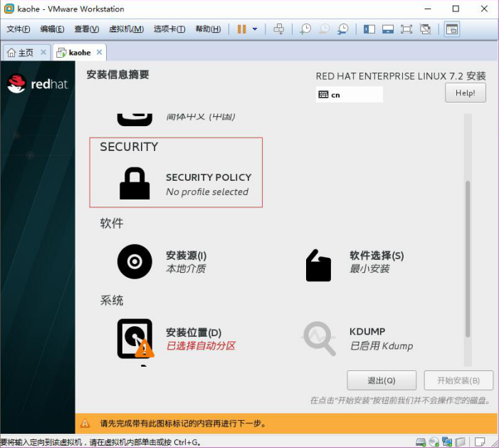Click the 安装位置(D) label

coord(194,333)
